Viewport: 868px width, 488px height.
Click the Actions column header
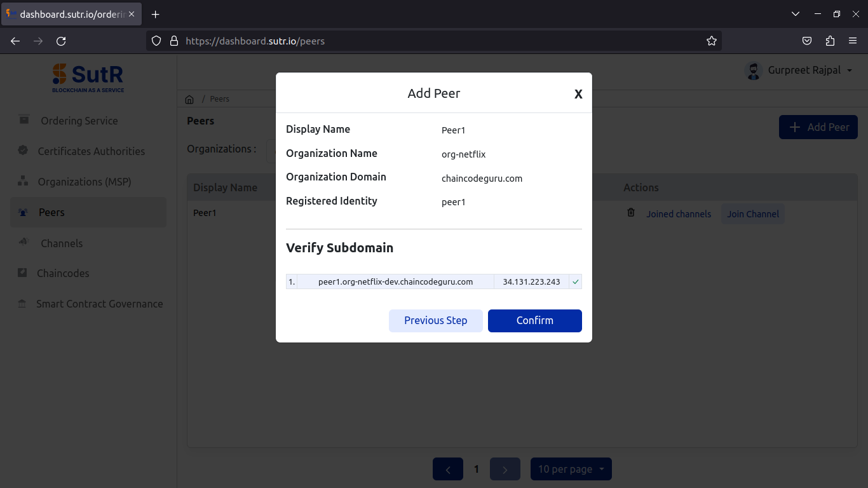(641, 187)
